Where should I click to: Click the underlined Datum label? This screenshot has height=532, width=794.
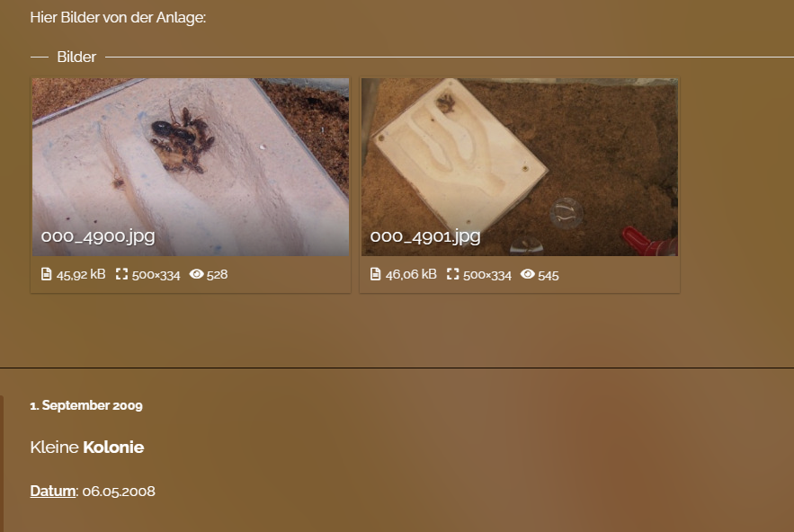point(53,491)
